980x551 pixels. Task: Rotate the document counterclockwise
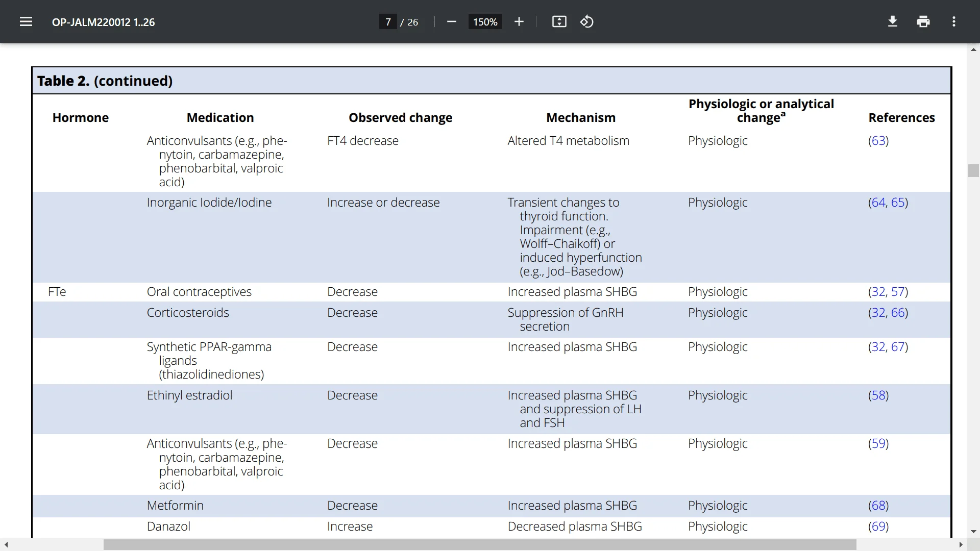(587, 21)
